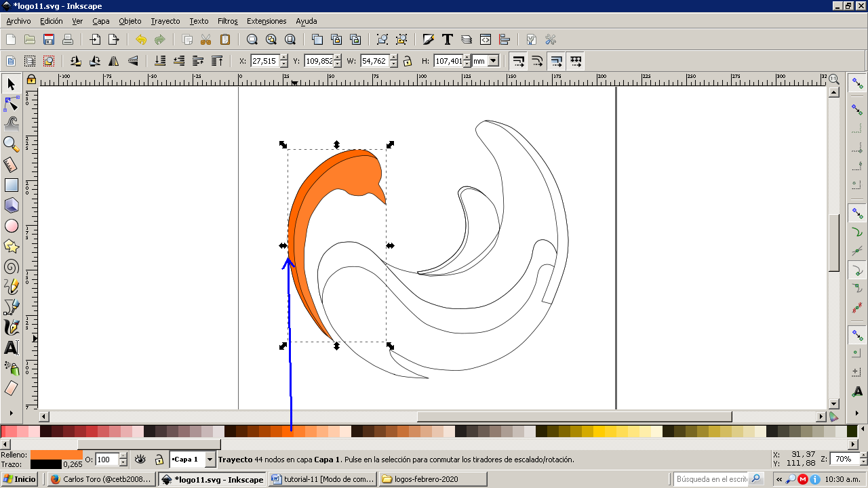868x488 pixels.
Task: Switch to Carlos Toro Firefox taskbar window
Action: click(102, 479)
